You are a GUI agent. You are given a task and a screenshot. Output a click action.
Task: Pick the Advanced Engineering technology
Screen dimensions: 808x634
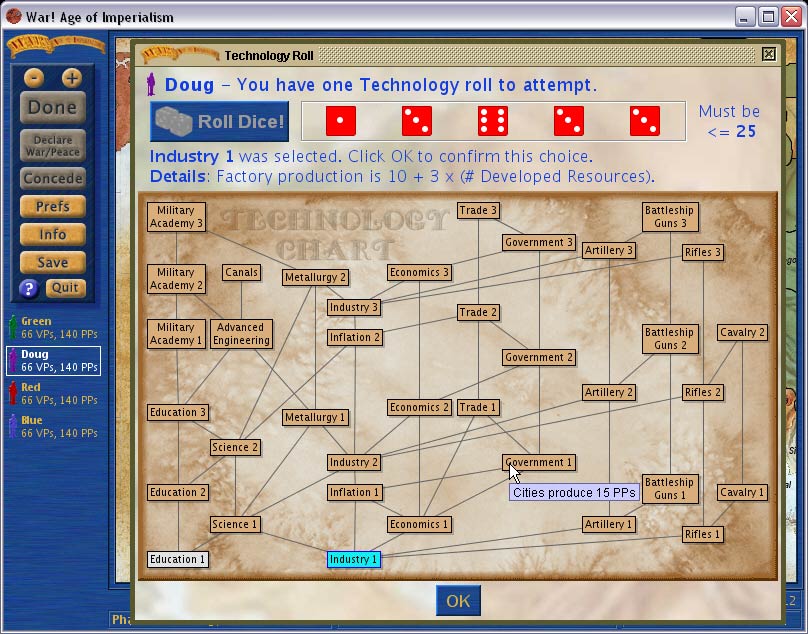pyautogui.click(x=241, y=334)
